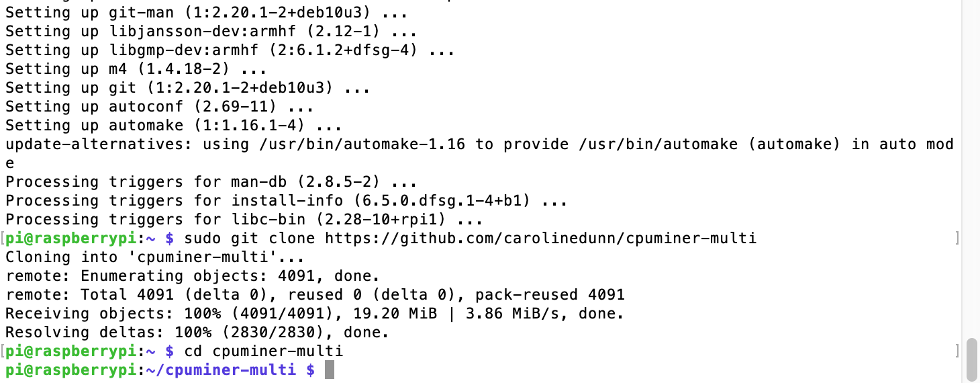The width and height of the screenshot is (980, 383).
Task: Click the terminal scrollbar thumb
Action: 971,359
